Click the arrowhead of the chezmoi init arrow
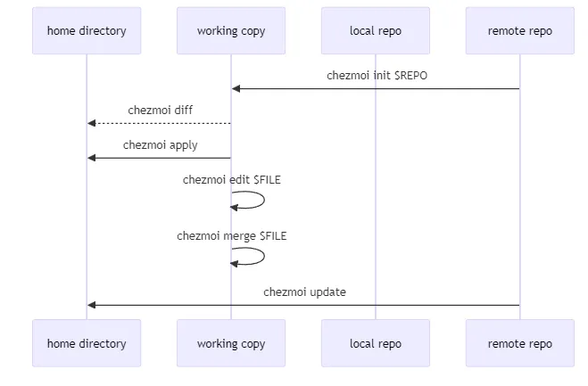 pos(236,88)
